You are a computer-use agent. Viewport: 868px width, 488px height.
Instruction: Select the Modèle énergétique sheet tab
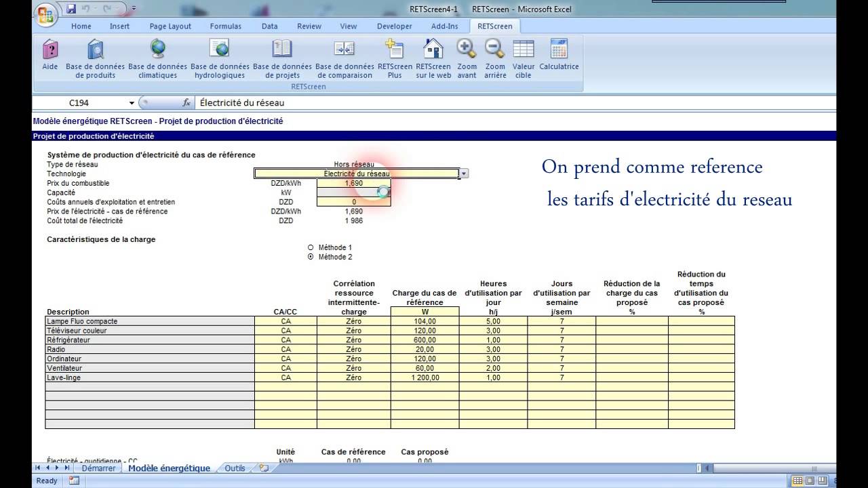click(169, 468)
